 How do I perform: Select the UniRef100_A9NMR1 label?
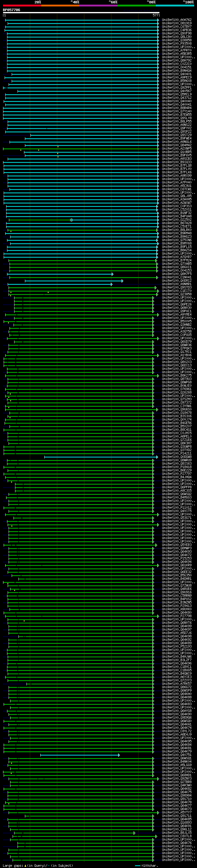click(177, 284)
